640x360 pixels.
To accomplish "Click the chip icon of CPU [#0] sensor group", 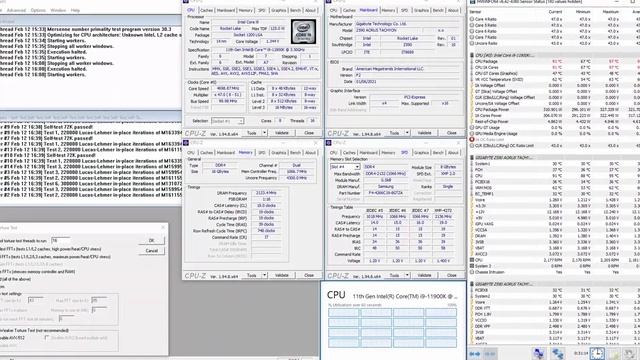I will point(472,55).
